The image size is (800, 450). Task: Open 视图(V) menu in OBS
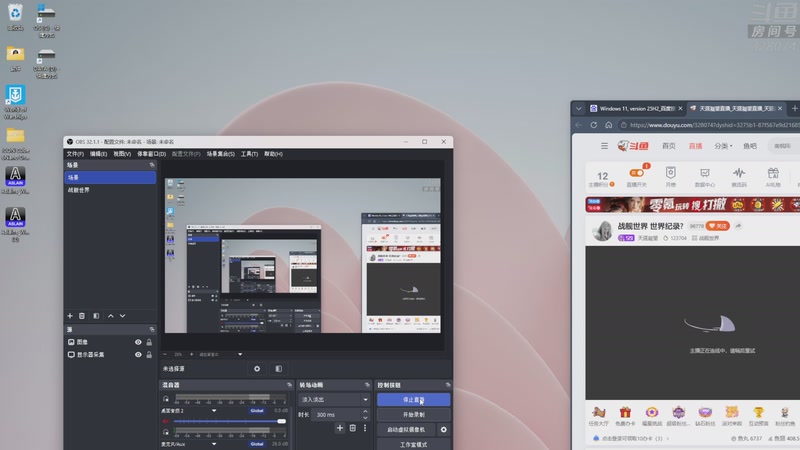click(122, 154)
